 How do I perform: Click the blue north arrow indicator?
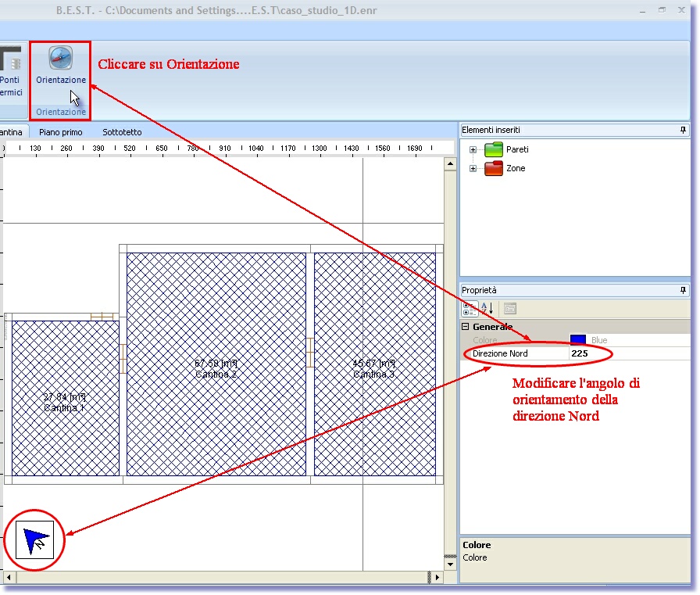click(34, 540)
